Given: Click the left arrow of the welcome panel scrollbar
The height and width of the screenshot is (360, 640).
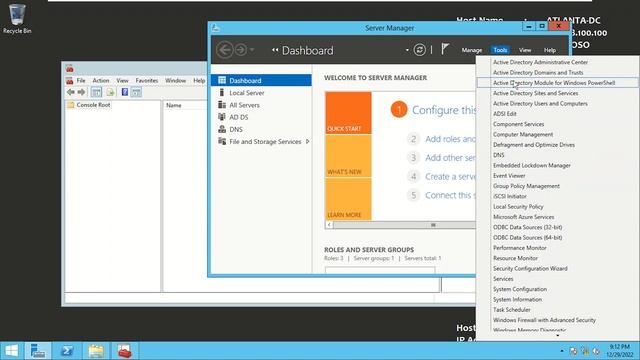Looking at the screenshot, I should 329,225.
